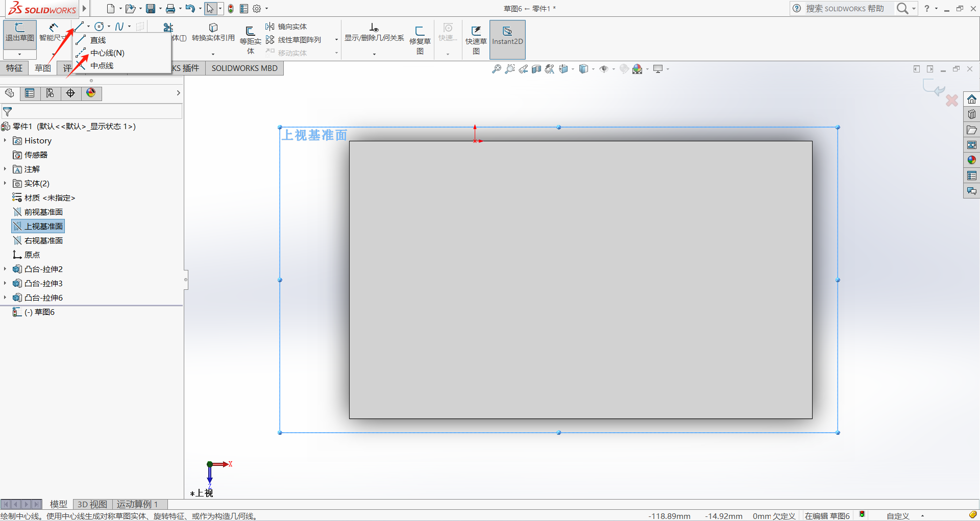Click the New document icon
The width and height of the screenshot is (980, 521).
tap(110, 9)
